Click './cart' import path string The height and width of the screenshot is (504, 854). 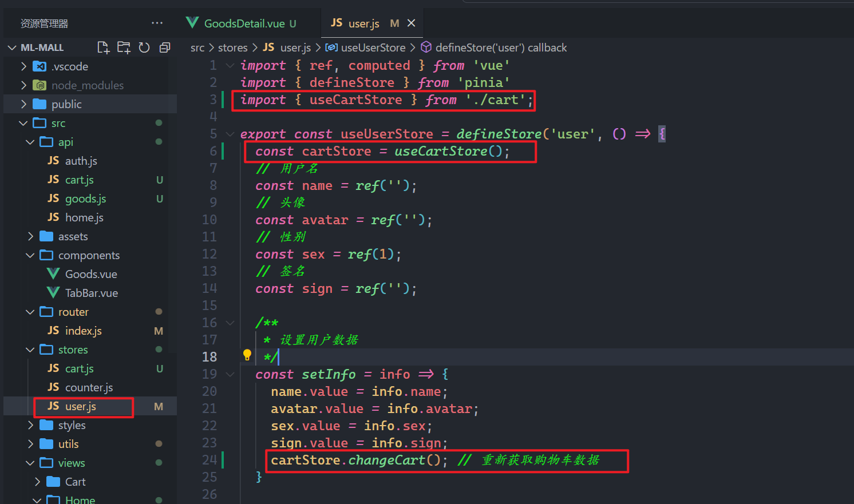tap(495, 100)
